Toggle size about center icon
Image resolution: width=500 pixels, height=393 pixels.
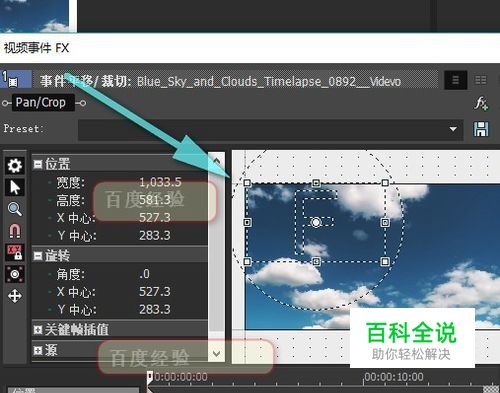(14, 274)
